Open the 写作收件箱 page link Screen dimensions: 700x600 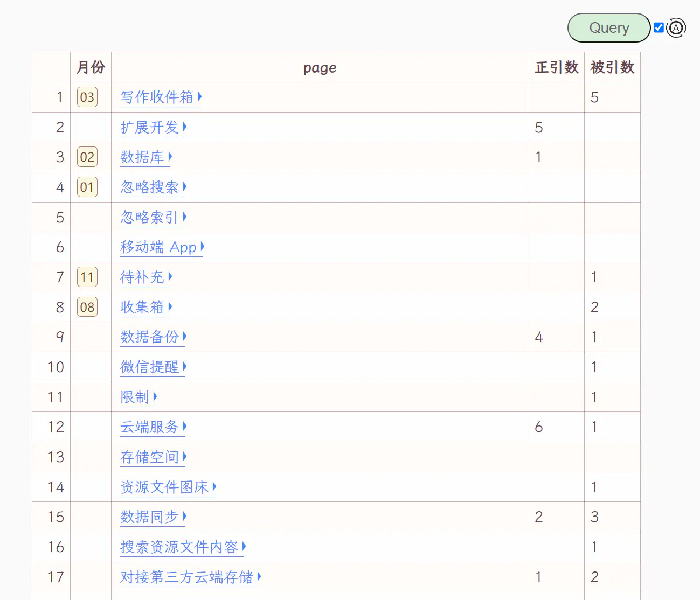pos(157,97)
